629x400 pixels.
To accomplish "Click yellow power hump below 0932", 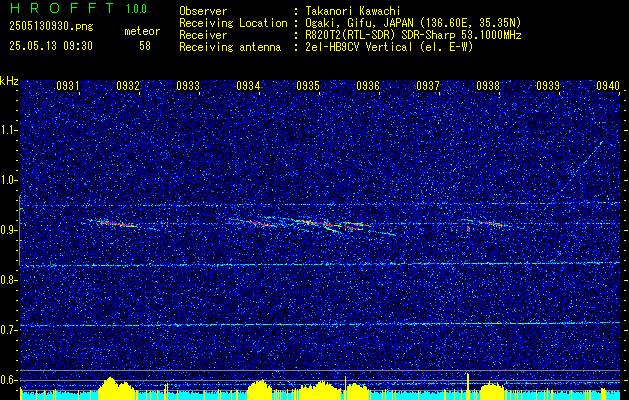I will pos(116,388).
